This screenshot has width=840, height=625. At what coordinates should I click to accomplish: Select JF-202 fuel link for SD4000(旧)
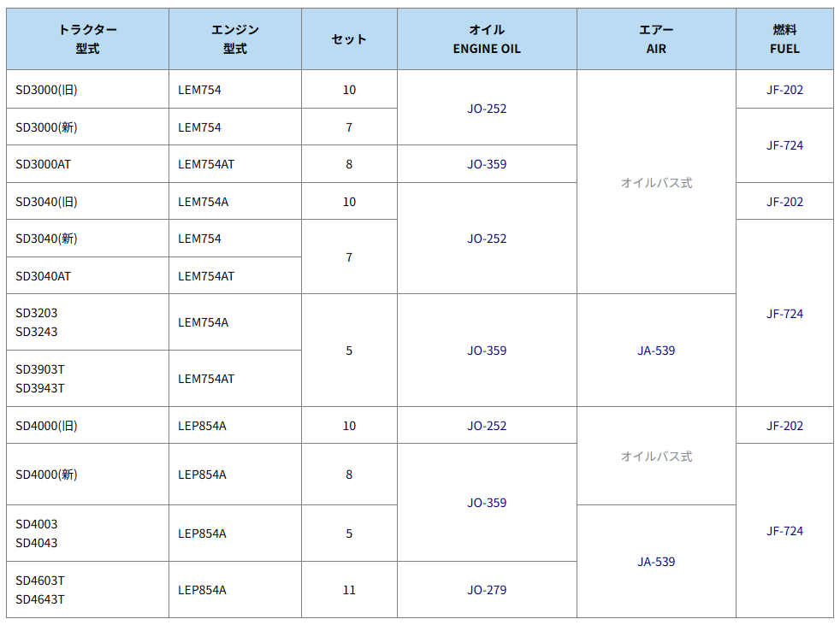pos(784,426)
